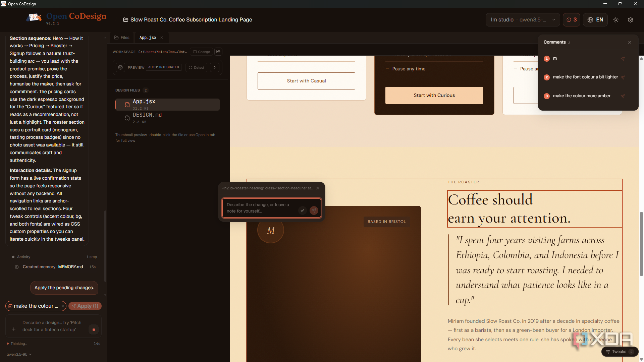Click the MEMORY.md link in activity
This screenshot has height=362, width=644.
70,267
